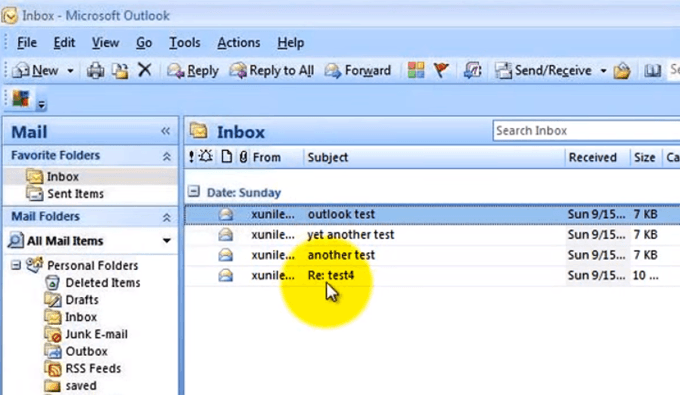680x395 pixels.
Task: Click the 10 ... size cell of Re: test4
Action: pos(645,275)
